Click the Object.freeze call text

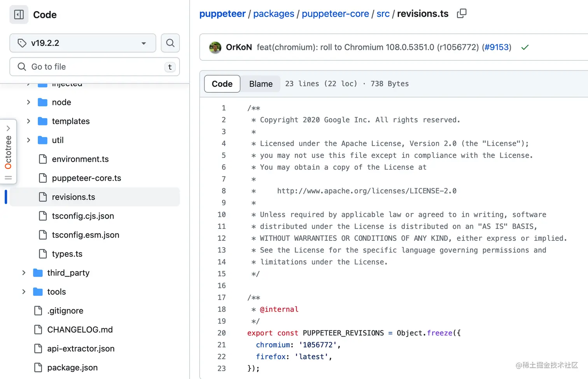[x=425, y=333]
